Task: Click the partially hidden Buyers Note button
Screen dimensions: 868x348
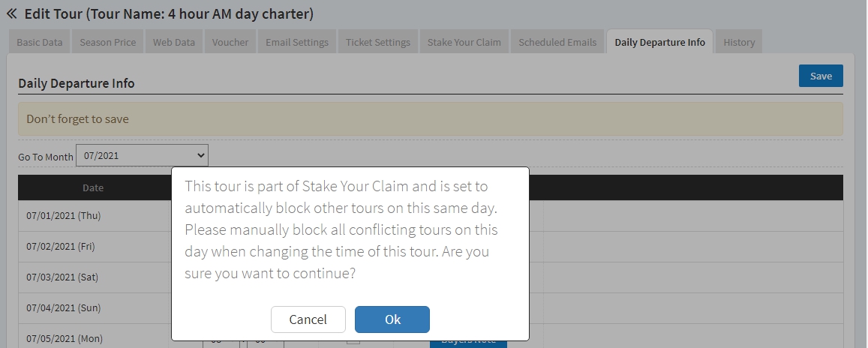Action: pos(468,343)
